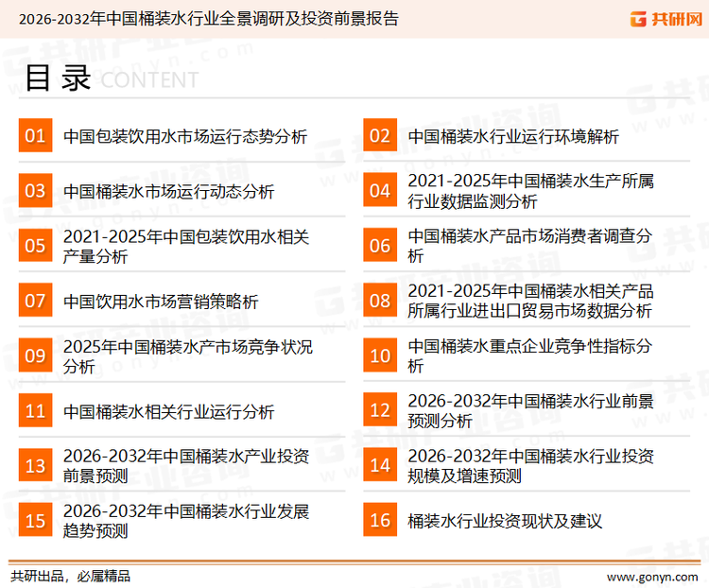Viewport: 709px width, 588px height.
Task: Select 2021-2025年中国包装饮用水相关产量分析
Action: pos(186,246)
